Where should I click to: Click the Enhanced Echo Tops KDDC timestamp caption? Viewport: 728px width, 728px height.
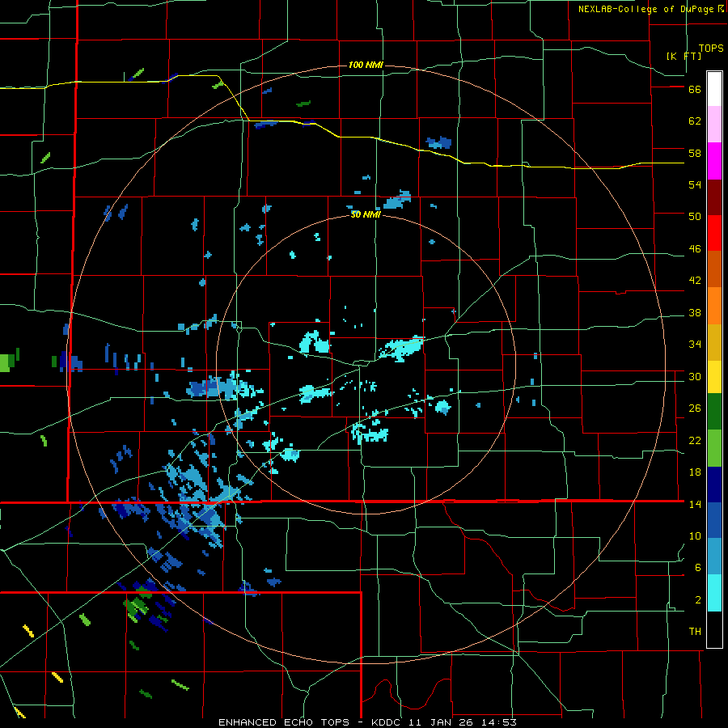click(x=367, y=722)
